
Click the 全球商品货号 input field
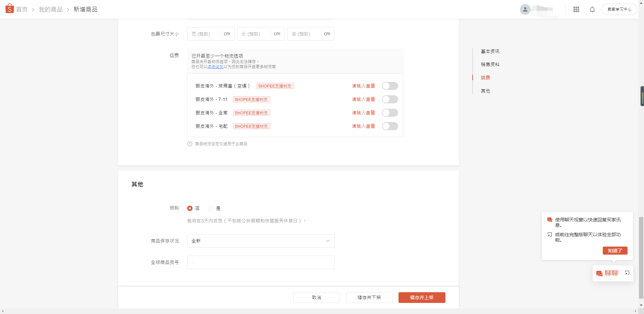click(261, 262)
